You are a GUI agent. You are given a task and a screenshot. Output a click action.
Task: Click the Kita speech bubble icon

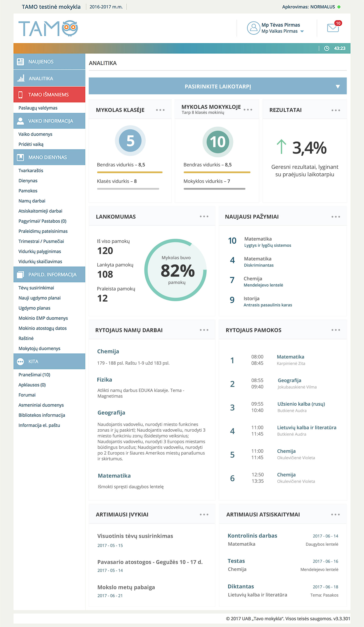20,361
